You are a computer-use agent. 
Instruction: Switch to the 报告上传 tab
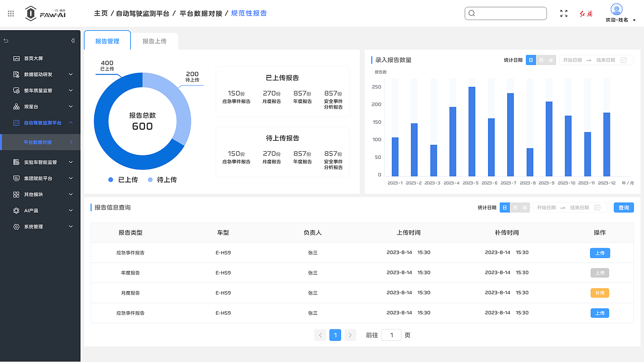[154, 42]
